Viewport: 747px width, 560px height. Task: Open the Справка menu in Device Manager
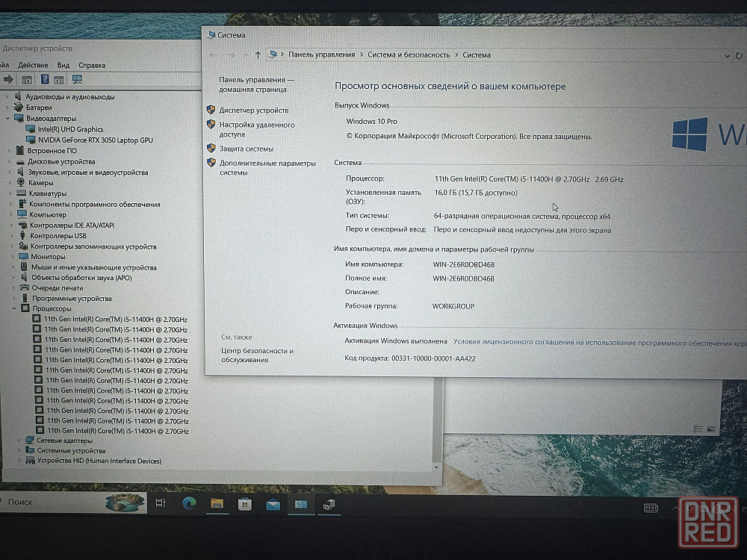coord(92,65)
